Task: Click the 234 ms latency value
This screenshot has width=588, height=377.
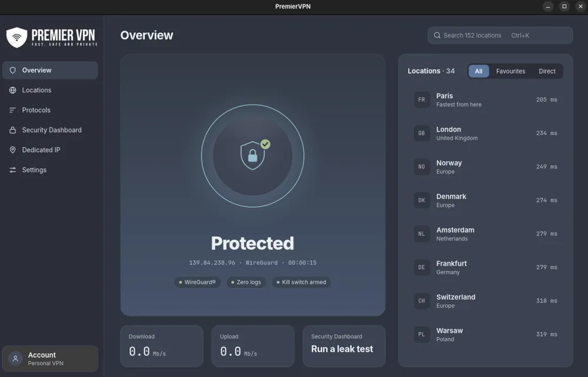Action: pos(546,133)
